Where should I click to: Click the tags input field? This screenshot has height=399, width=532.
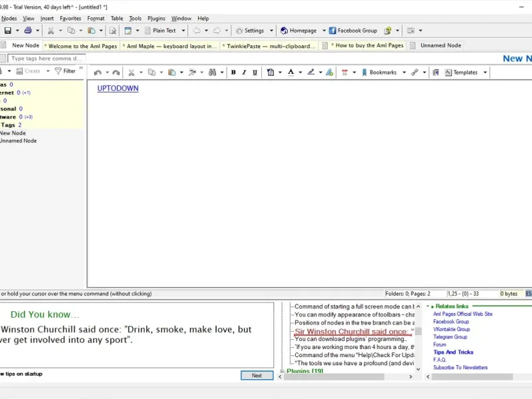(x=47, y=59)
